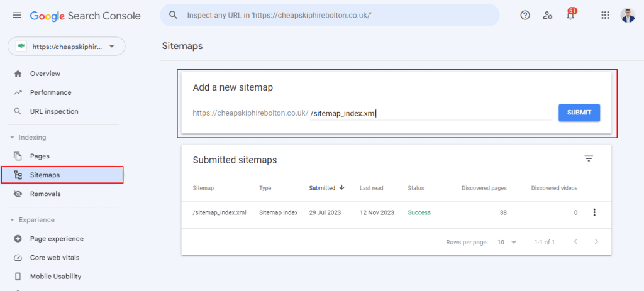Click the 'Submitted sitemaps' heading
Image resolution: width=644 pixels, height=291 pixels.
coord(235,160)
